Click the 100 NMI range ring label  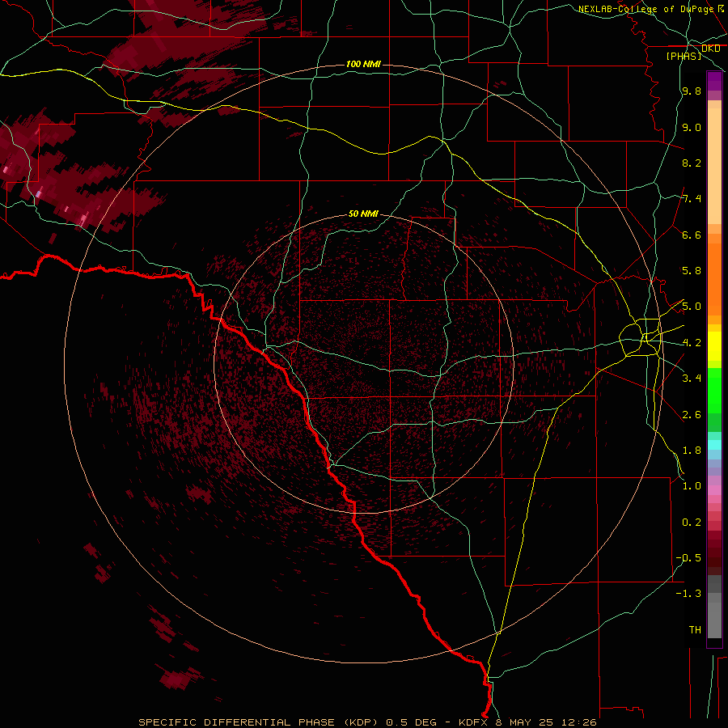coord(363,64)
